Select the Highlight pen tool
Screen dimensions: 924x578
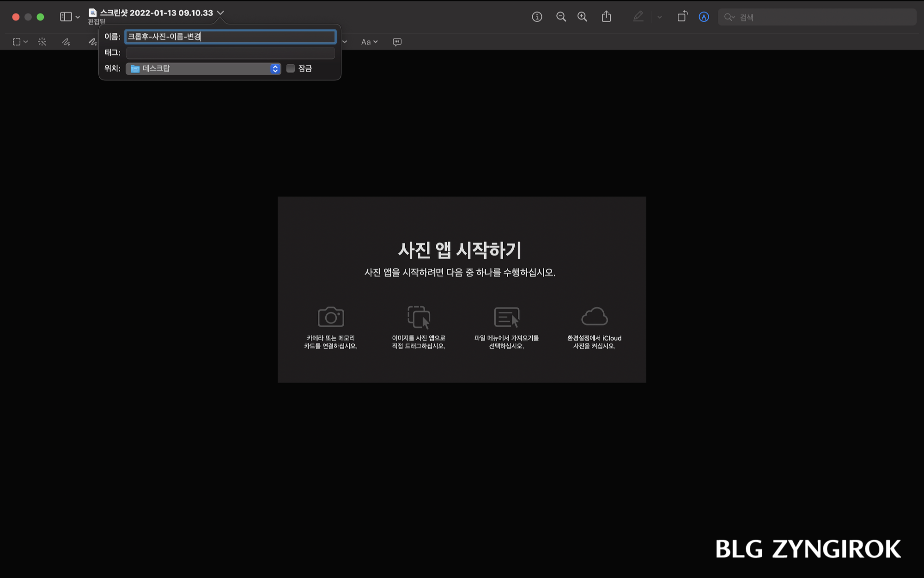coord(638,17)
